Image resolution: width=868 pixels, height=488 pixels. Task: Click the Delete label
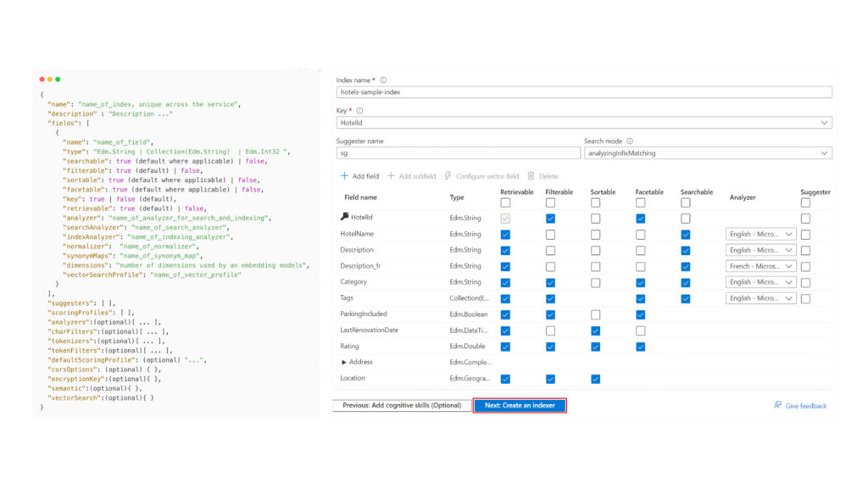pyautogui.click(x=548, y=176)
